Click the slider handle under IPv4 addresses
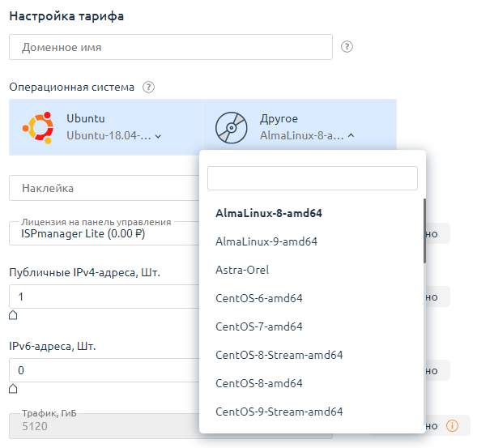 (x=13, y=315)
